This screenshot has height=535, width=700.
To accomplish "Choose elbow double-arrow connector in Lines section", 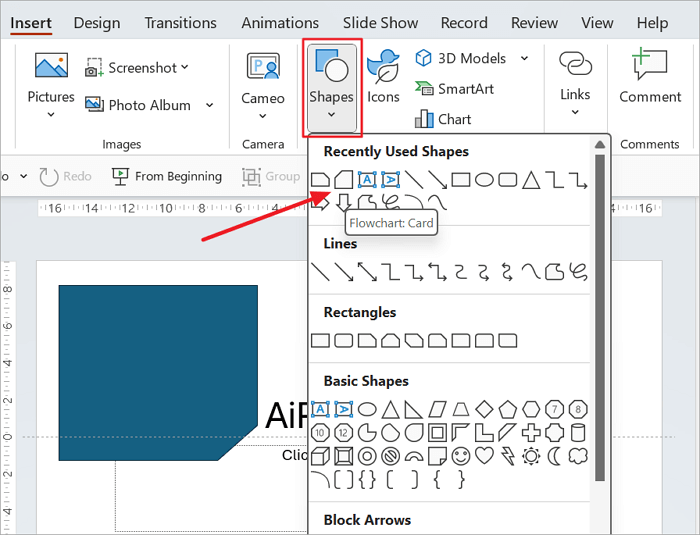I will (x=437, y=272).
